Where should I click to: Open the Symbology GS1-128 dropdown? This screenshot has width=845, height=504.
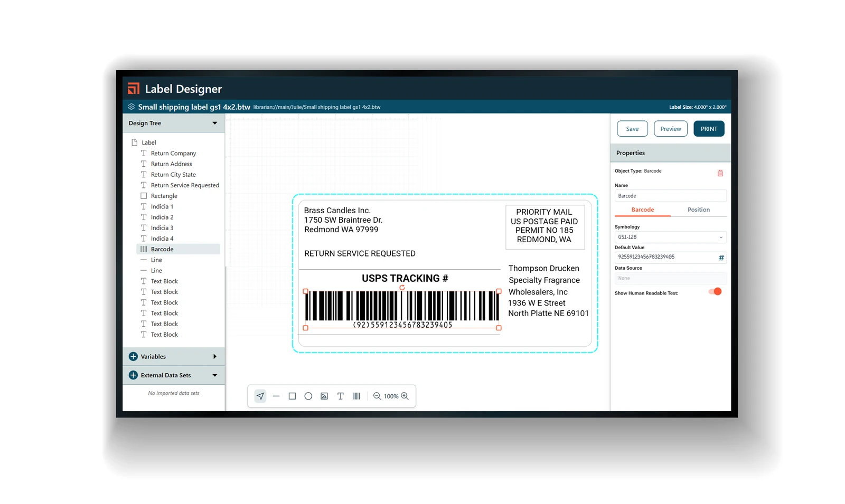click(x=671, y=237)
